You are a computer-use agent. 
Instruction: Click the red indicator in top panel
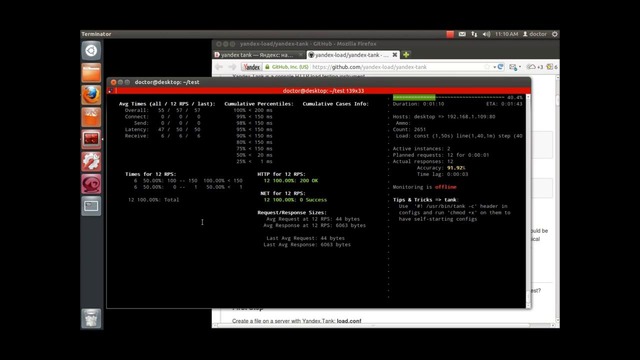pyautogui.click(x=450, y=34)
